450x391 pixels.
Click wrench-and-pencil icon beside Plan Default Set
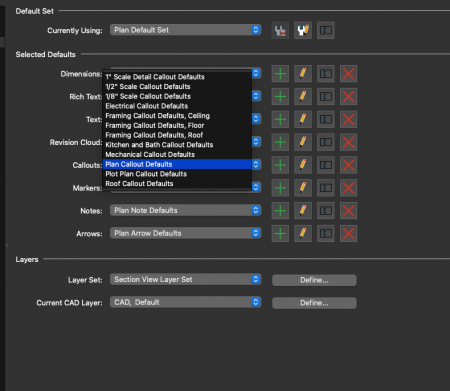pos(303,30)
